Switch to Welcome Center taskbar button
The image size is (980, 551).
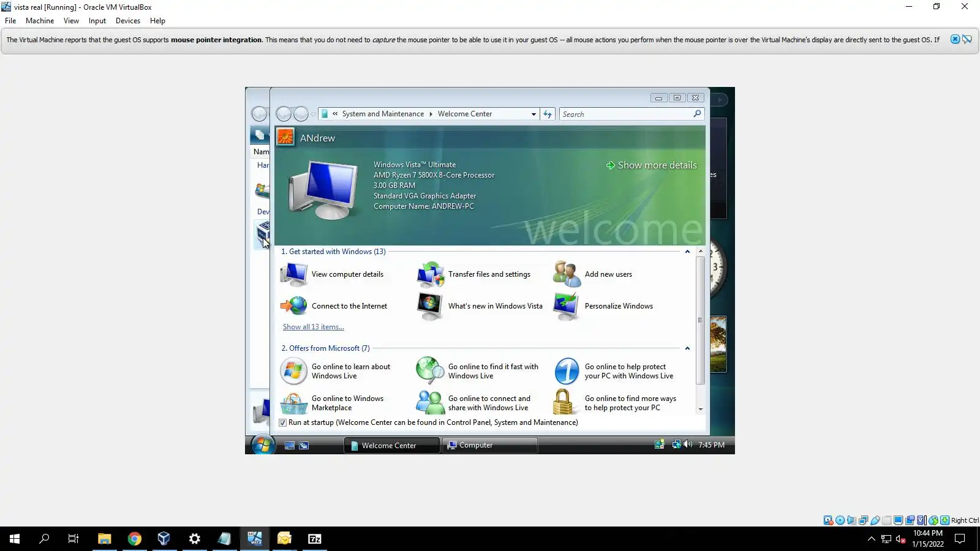[391, 445]
